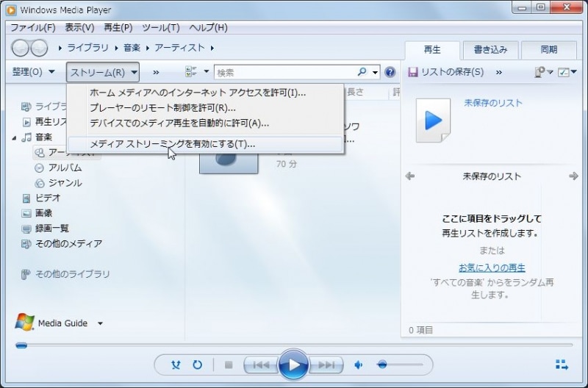Close the ストリーム(R) dropdown button

point(103,72)
